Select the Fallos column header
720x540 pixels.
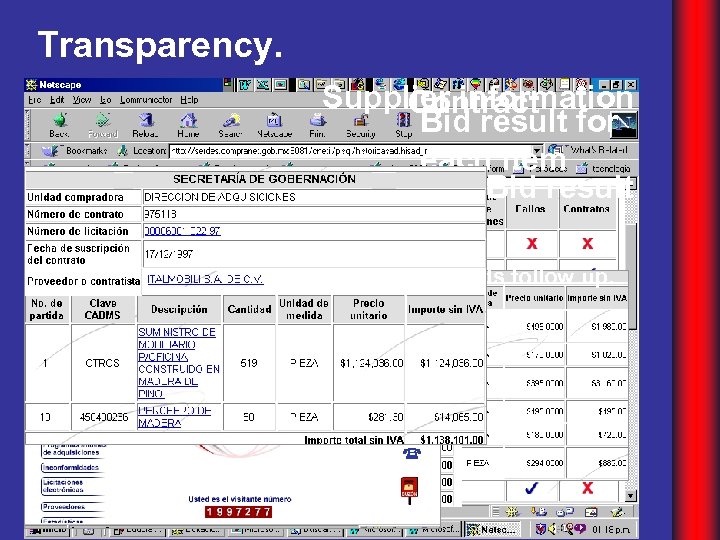click(530, 209)
